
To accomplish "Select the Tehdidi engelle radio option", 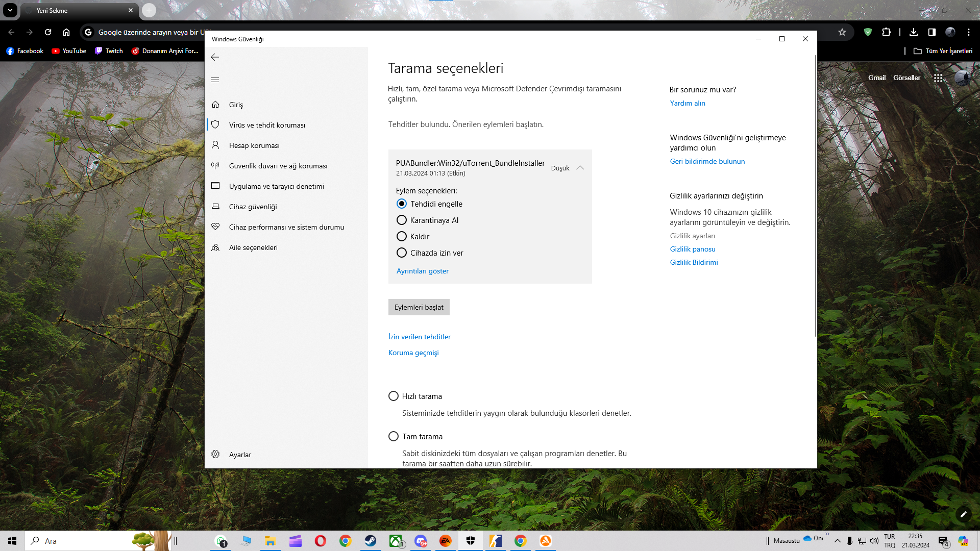I will pyautogui.click(x=402, y=204).
